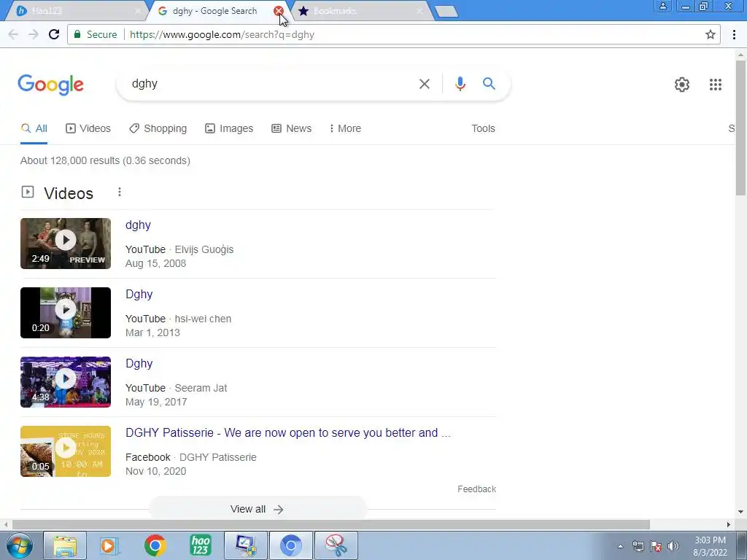Click the scroll down arrow on the page

(x=740, y=512)
